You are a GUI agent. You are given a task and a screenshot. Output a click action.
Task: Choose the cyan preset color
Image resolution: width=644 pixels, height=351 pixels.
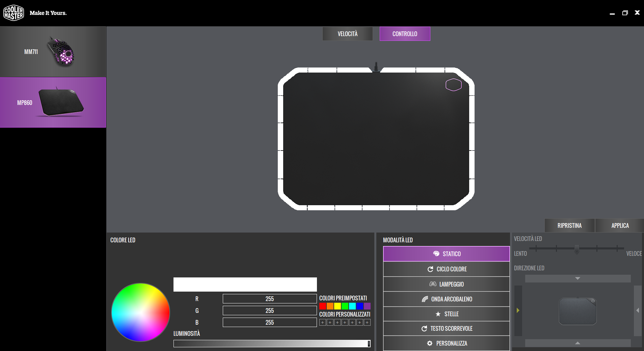pyautogui.click(x=352, y=306)
